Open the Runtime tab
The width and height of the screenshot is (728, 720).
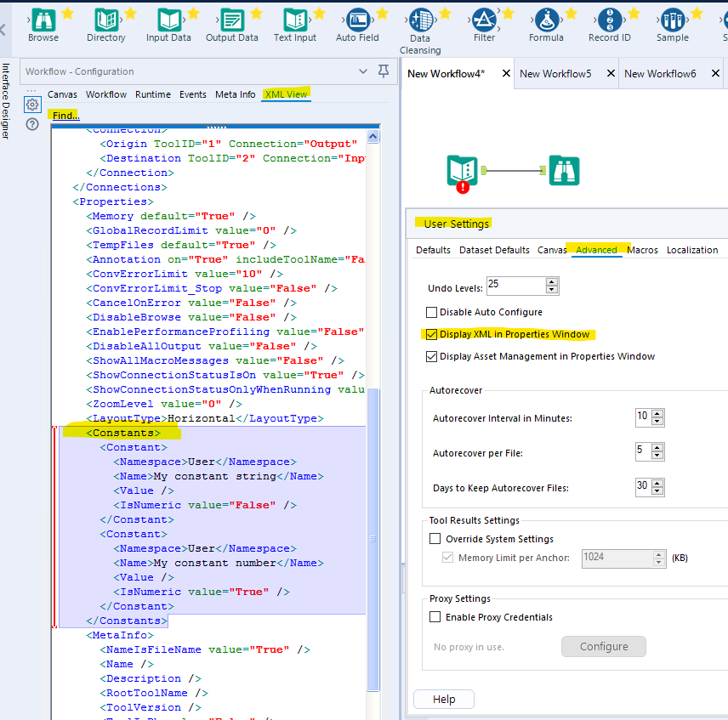click(x=153, y=94)
